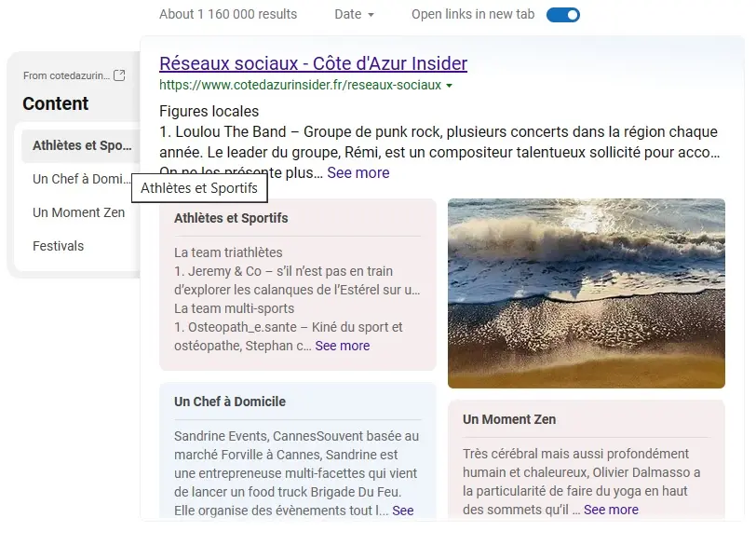Select Un Moment Zen sidebar item
This screenshot has height=545, width=756.
coord(78,212)
